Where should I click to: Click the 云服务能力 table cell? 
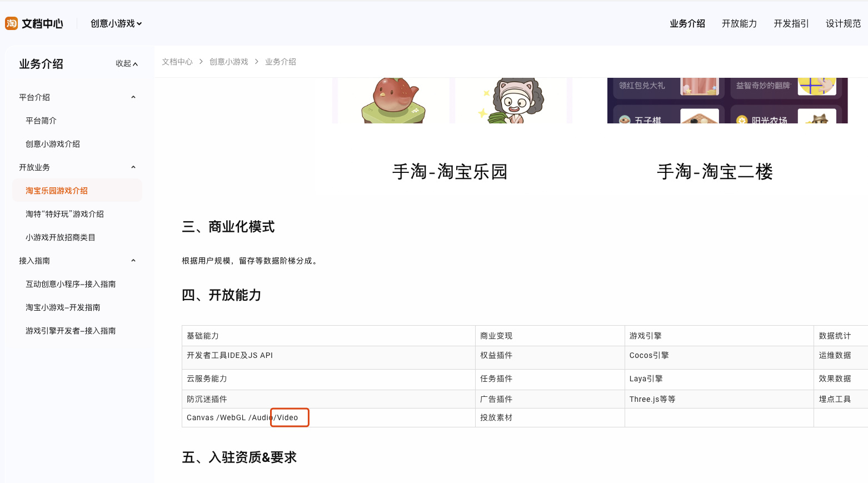[328, 380]
